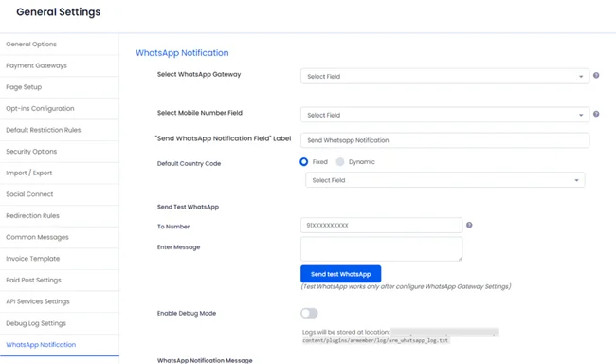This screenshot has width=616, height=364.
Task: Open Opt-ins Configuration tab
Action: pyautogui.click(x=59, y=108)
